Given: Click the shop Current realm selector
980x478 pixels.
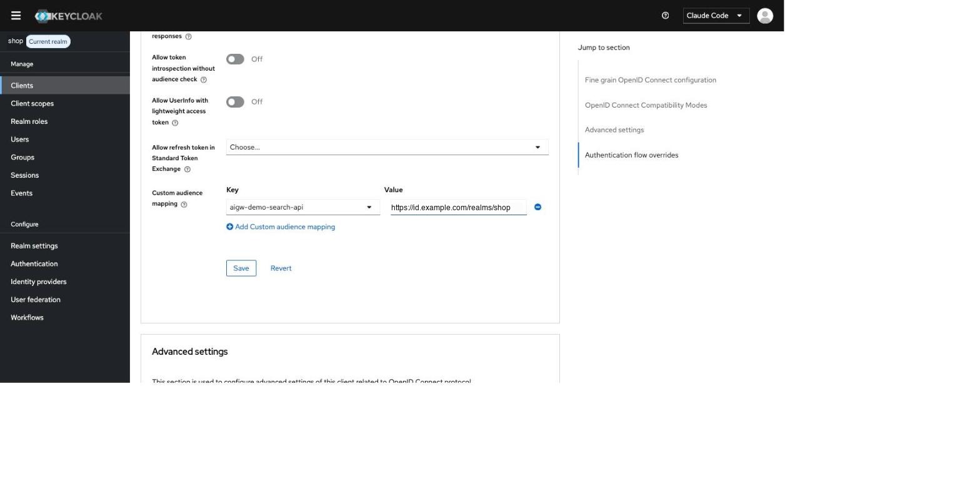Looking at the screenshot, I should 39,41.
